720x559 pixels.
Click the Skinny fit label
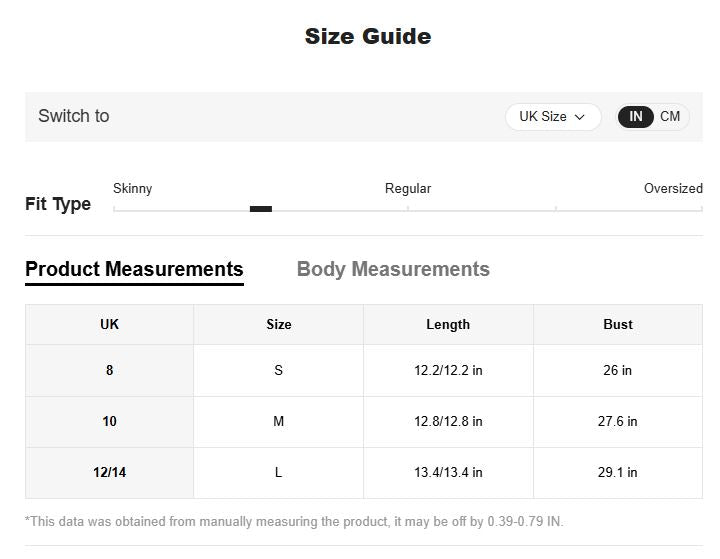133,188
